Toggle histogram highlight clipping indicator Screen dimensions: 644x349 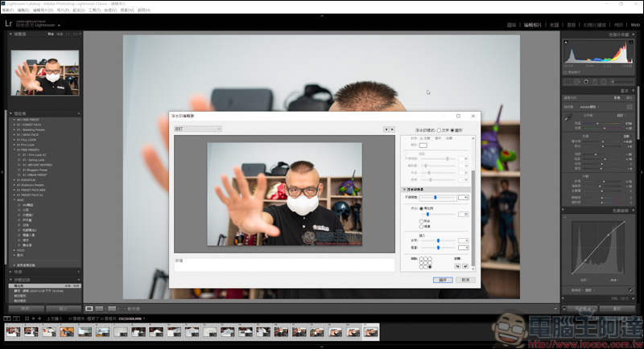pos(631,43)
